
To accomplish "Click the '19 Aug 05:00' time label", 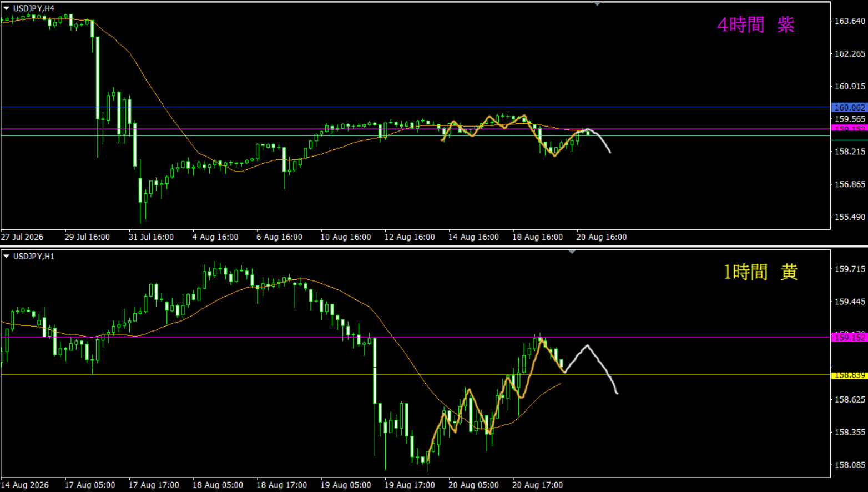I will coord(346,485).
